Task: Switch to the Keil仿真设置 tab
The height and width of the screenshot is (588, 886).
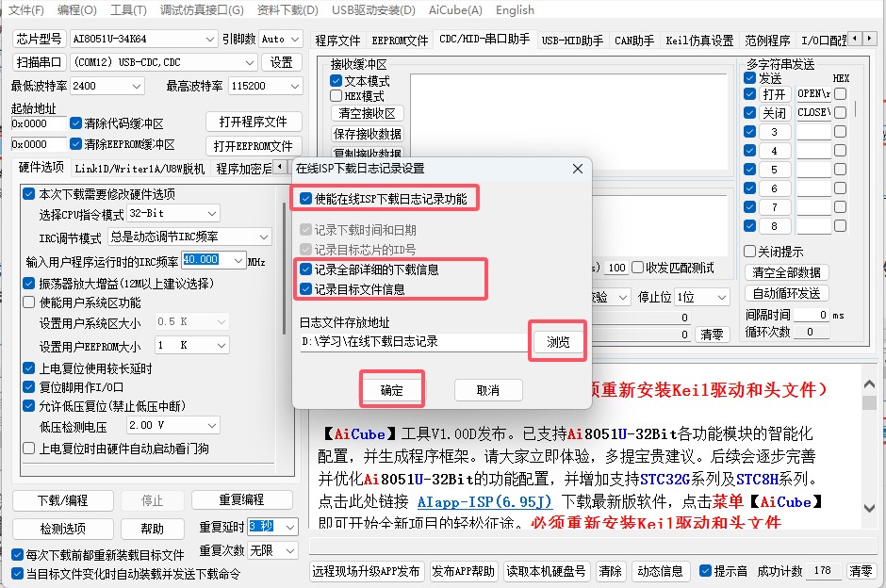Action: (699, 41)
